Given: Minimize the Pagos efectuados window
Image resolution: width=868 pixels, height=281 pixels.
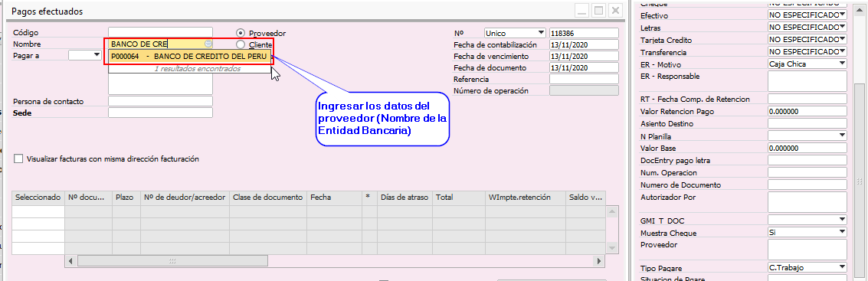Looking at the screenshot, I should (x=581, y=11).
